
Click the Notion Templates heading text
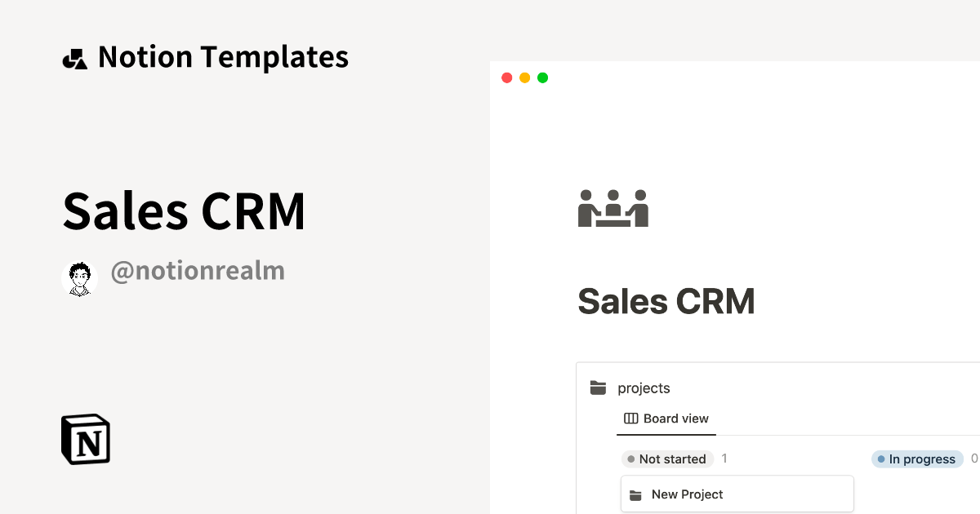click(223, 57)
